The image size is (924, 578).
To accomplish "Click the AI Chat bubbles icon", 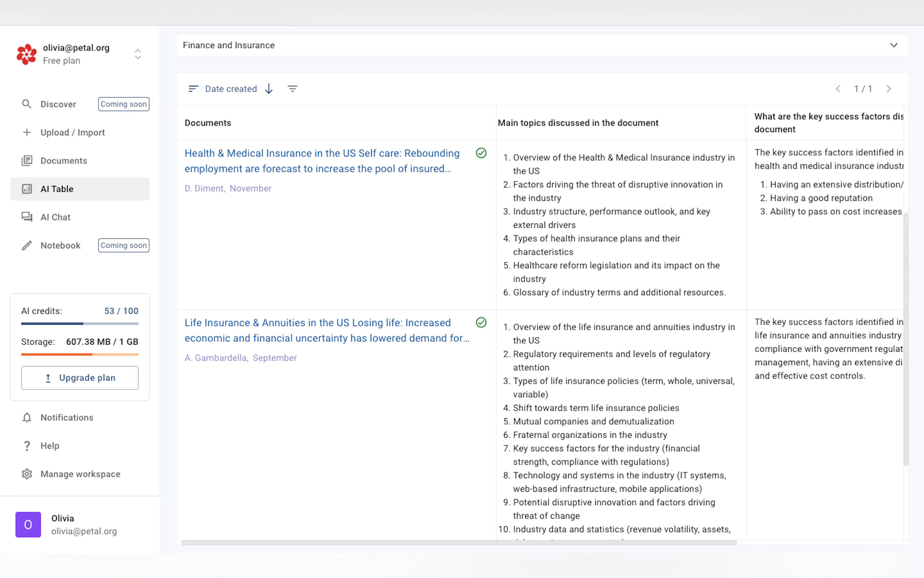I will (x=26, y=217).
